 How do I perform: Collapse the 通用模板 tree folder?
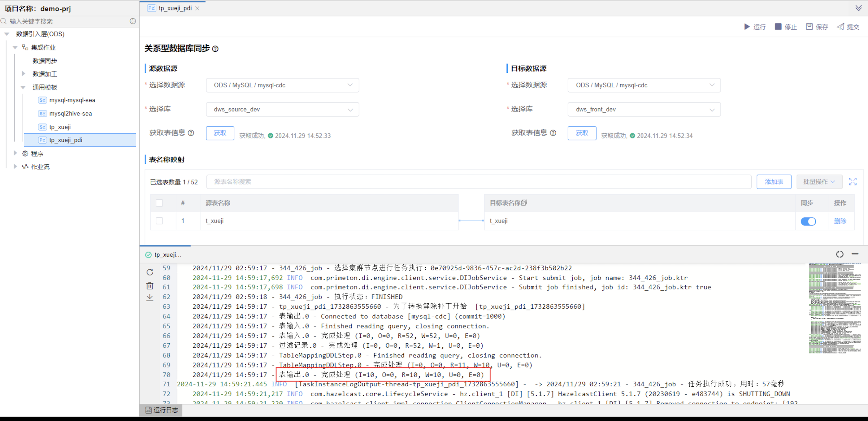(x=23, y=87)
